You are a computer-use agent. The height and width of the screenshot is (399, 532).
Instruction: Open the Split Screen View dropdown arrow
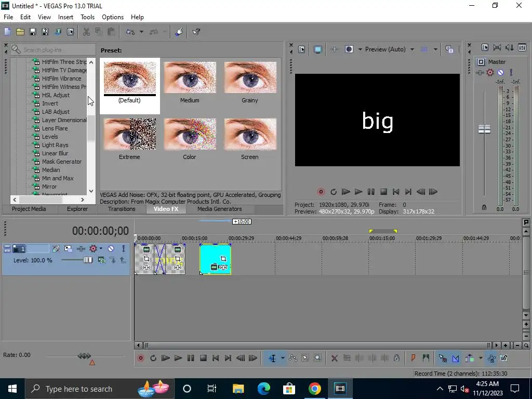pos(360,49)
